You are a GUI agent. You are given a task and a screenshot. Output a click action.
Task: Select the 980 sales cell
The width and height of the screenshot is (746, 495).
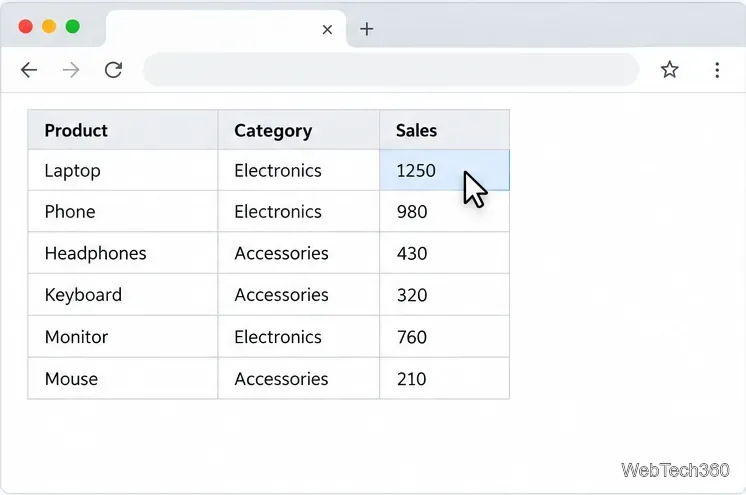pyautogui.click(x=444, y=211)
